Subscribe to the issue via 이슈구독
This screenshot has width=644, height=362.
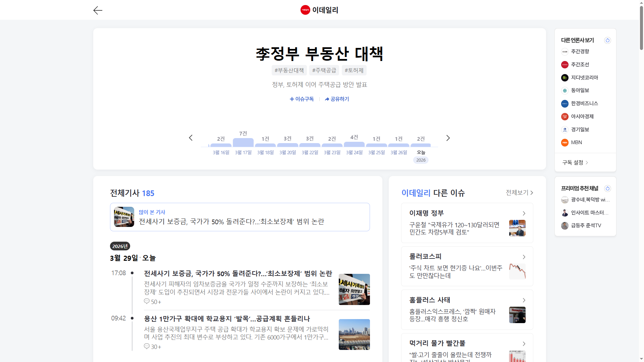(301, 99)
